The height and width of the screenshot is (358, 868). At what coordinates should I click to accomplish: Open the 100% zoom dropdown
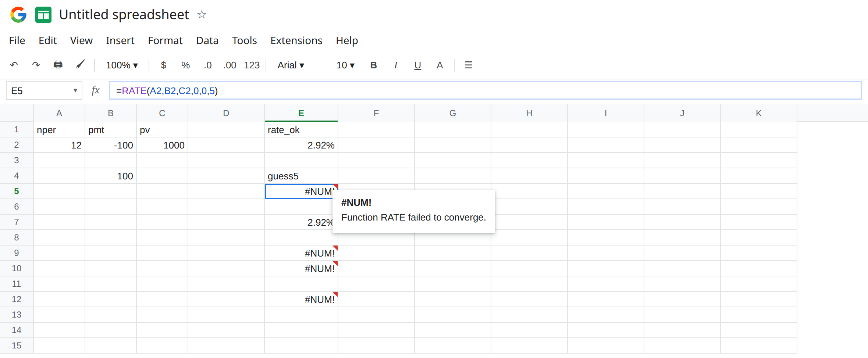coord(122,65)
